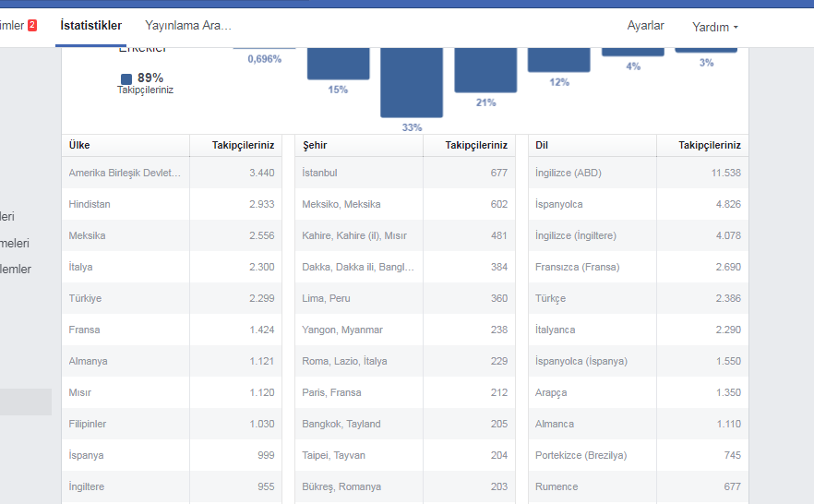Screen dimensions: 814x504
Task: Switch to the İstatistikler tab
Action: [x=90, y=26]
